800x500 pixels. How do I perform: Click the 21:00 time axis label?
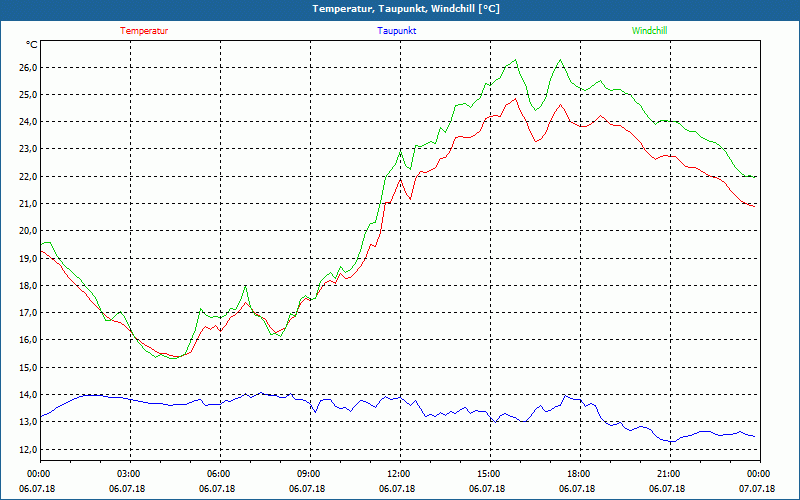point(670,473)
